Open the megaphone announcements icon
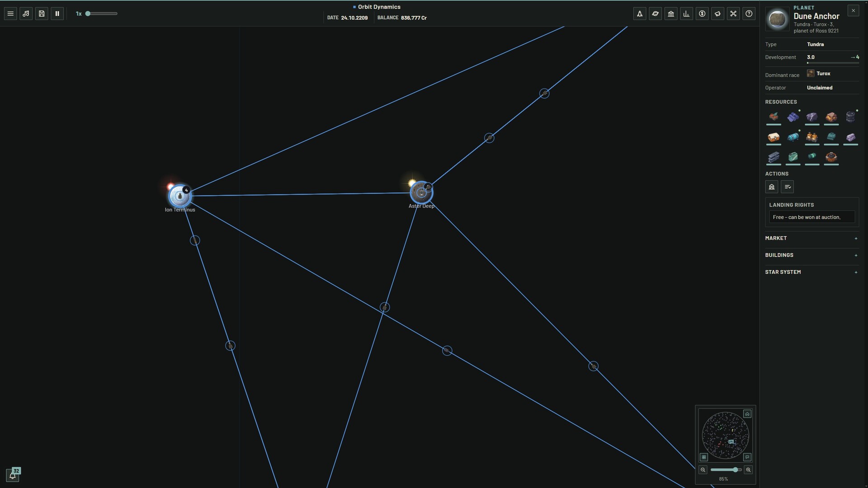The height and width of the screenshot is (488, 868). click(x=717, y=14)
